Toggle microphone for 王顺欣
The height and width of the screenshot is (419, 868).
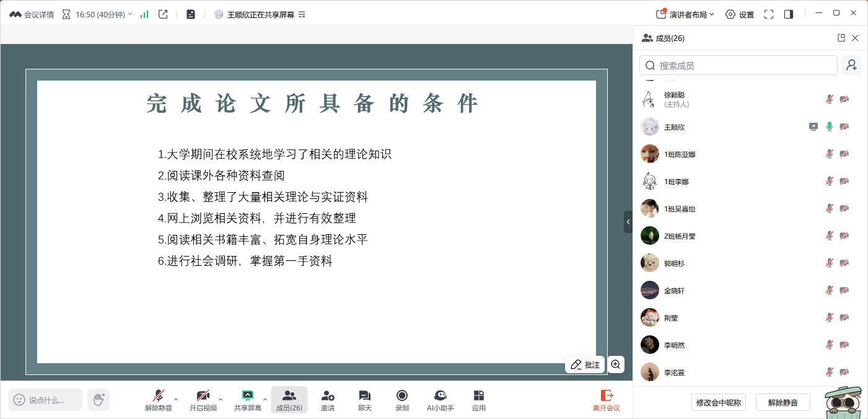pos(830,127)
